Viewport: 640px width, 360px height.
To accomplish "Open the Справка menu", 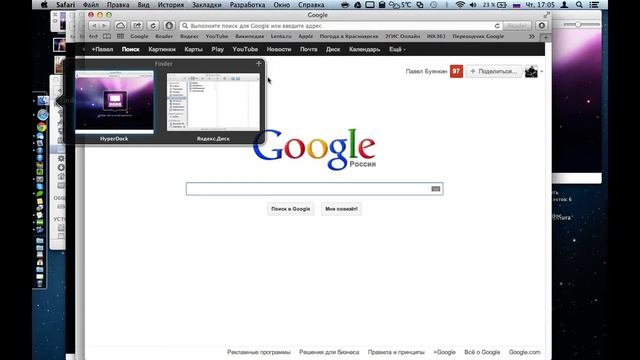I will 311,5.
